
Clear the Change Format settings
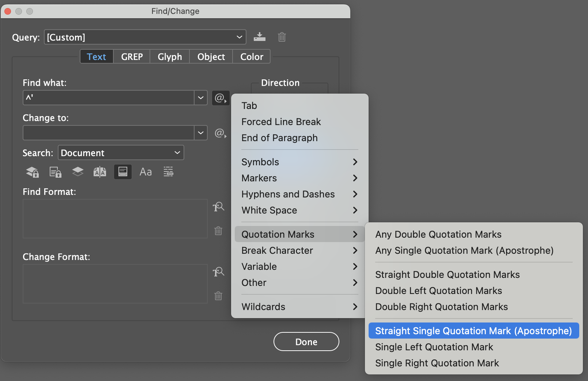click(x=218, y=296)
